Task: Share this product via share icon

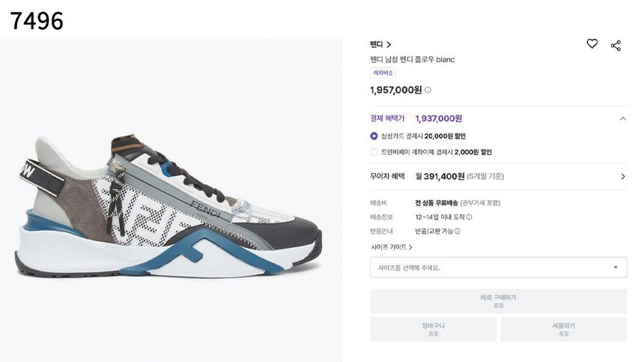Action: (616, 46)
